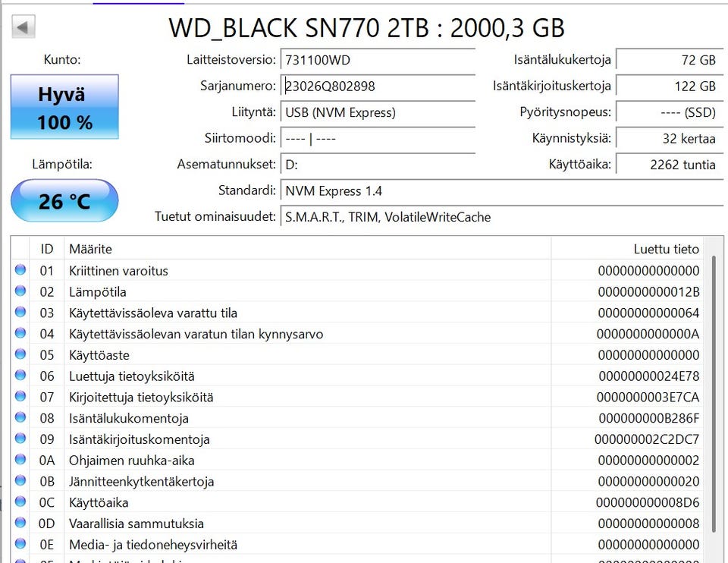Image resolution: width=728 pixels, height=563 pixels.
Task: Click the Laitteistoversio field 731100WD
Action: (x=378, y=60)
